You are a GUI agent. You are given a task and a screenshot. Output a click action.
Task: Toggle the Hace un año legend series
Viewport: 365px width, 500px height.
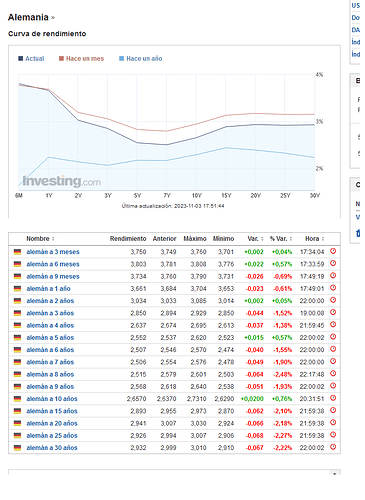pyautogui.click(x=141, y=59)
